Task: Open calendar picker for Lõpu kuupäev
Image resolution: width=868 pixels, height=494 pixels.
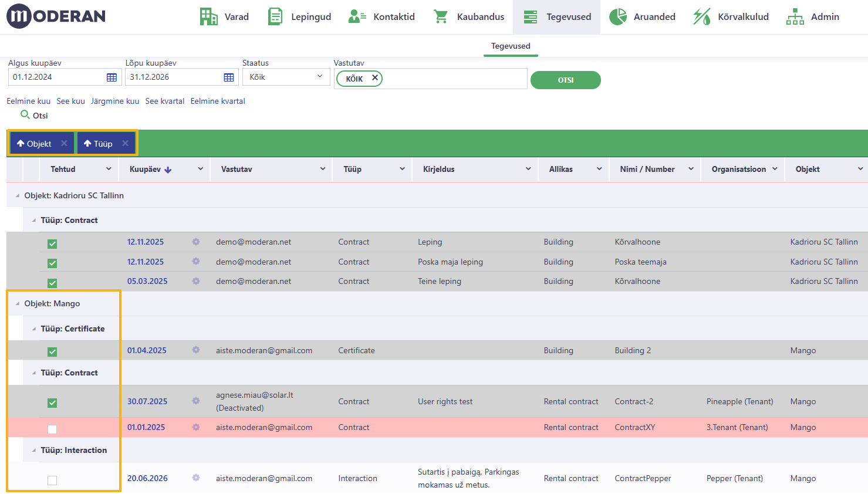Action: pos(229,77)
